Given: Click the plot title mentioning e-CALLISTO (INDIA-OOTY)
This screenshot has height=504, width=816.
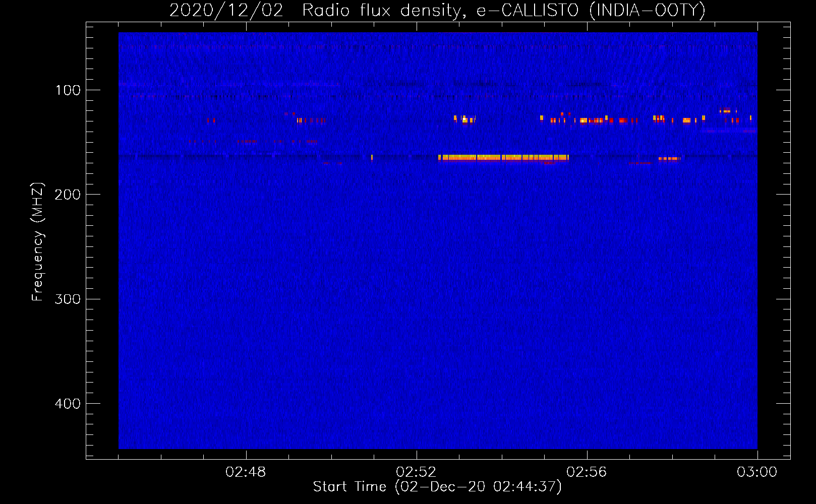Looking at the screenshot, I should pyautogui.click(x=437, y=10).
